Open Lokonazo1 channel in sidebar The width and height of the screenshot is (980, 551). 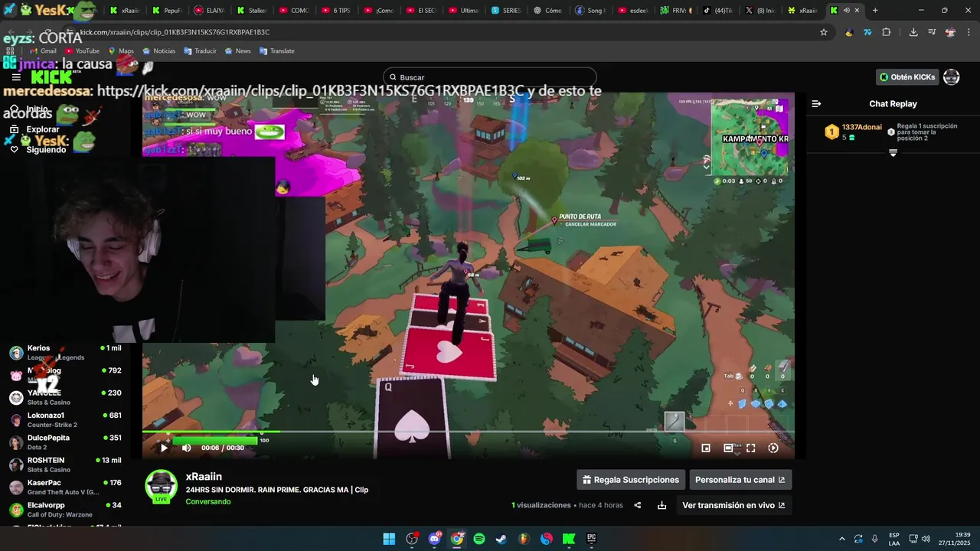tap(65, 420)
